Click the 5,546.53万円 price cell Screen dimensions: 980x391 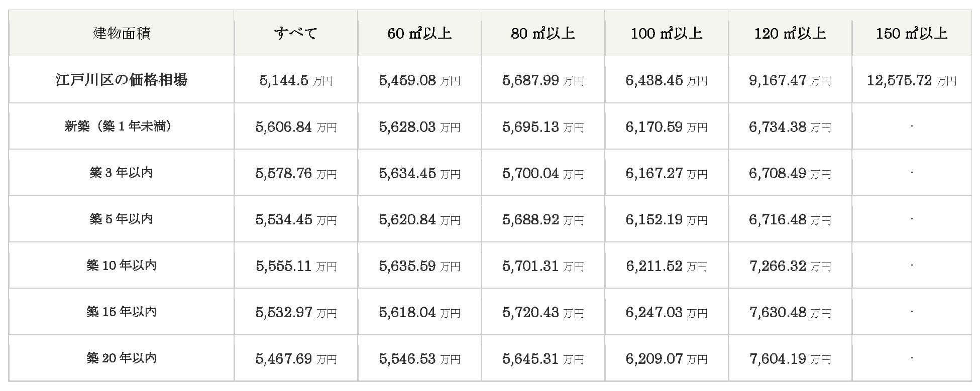point(419,359)
